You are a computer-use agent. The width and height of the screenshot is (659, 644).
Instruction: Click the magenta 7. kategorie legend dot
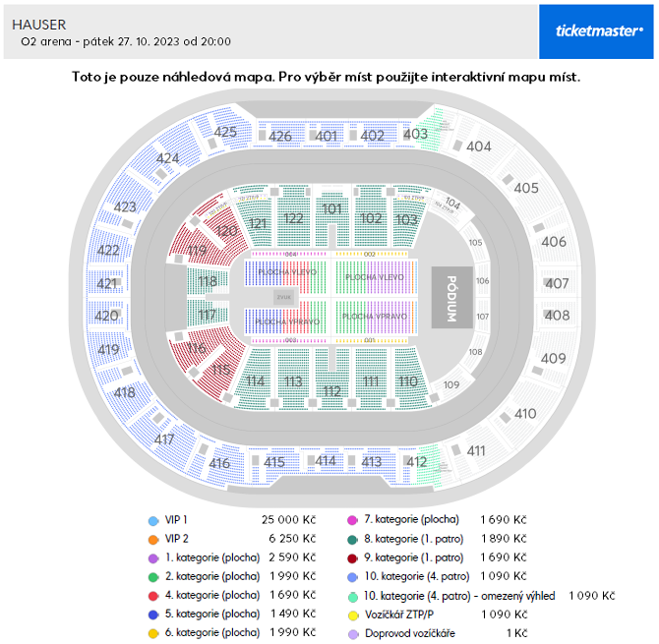[x=353, y=520]
